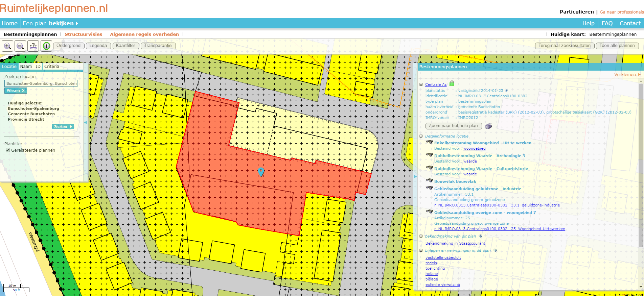Viewport: 644px width, 296px height.
Task: Activate the measure distance tool
Action: [33, 46]
